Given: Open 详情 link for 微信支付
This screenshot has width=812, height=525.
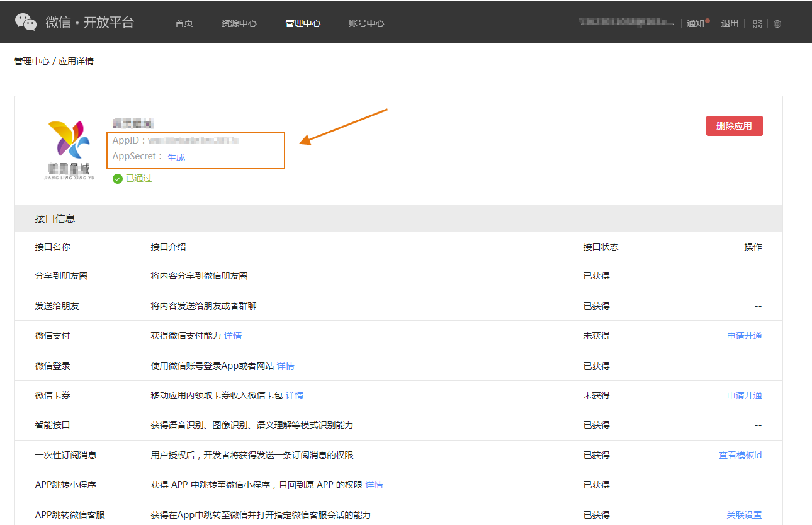Looking at the screenshot, I should 233,336.
